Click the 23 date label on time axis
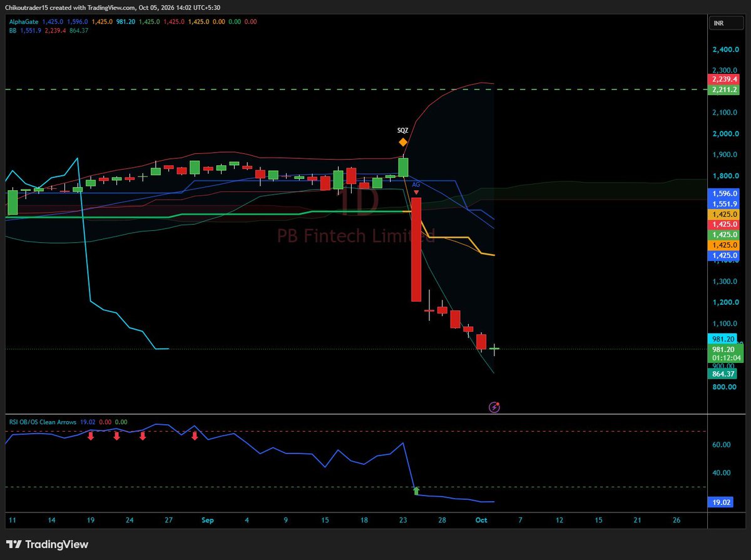Screen dimensions: 751x560 tap(403, 521)
